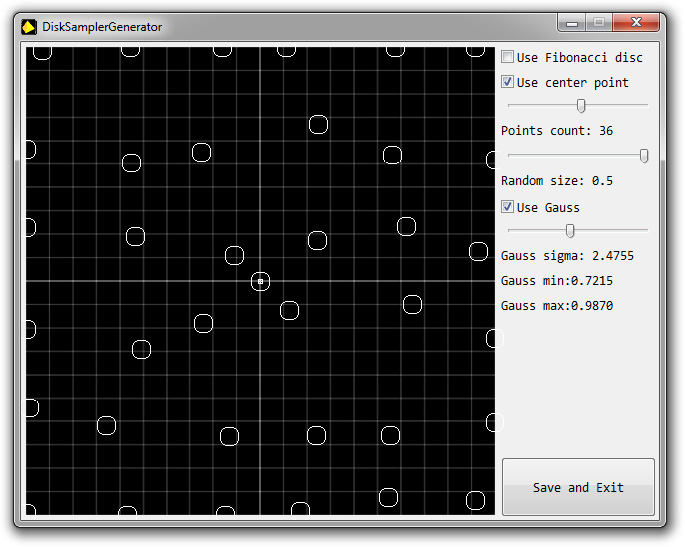Click the Points count slider thumb
This screenshot has height=547, width=685.
coord(581,106)
